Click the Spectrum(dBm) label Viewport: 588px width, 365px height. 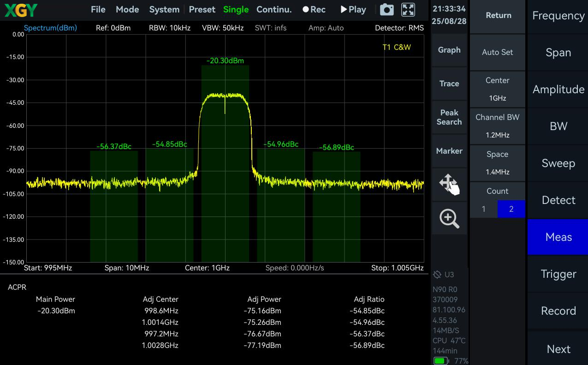coord(50,28)
